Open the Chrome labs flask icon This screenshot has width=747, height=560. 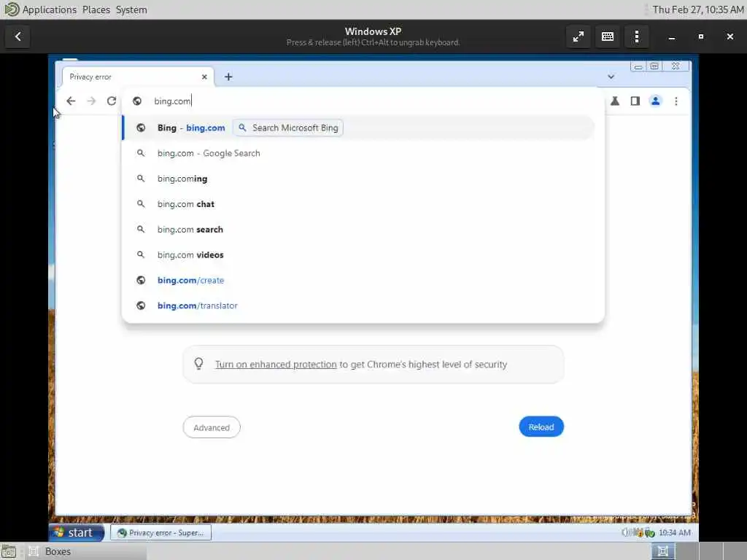[615, 101]
